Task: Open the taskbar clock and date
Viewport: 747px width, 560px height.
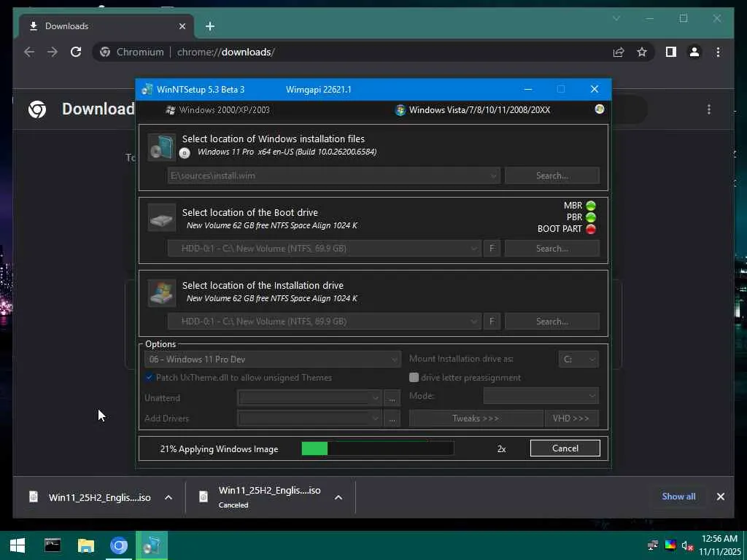Action: pos(719,545)
